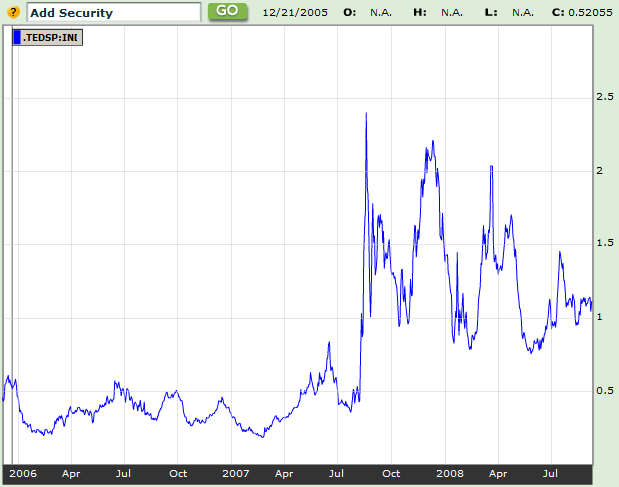This screenshot has height=487, width=619.
Task: Click the first Apr label after 2006
Action: tap(71, 472)
